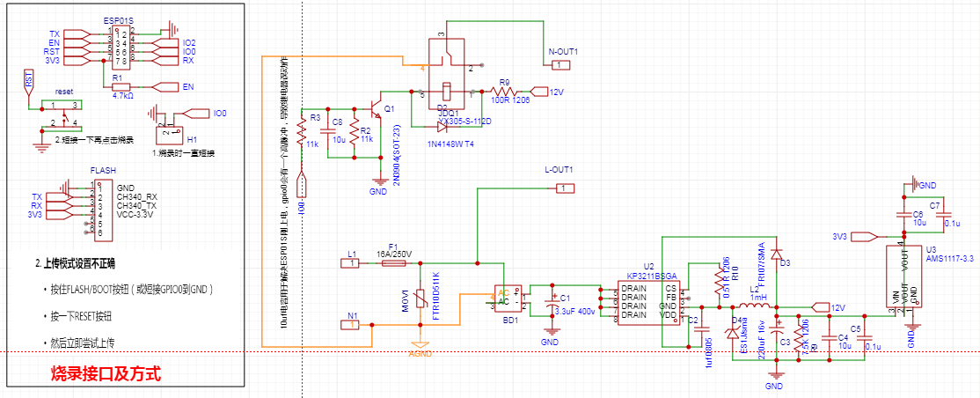Select the ESP01S header component
This screenshot has height=398, width=980.
point(121,47)
